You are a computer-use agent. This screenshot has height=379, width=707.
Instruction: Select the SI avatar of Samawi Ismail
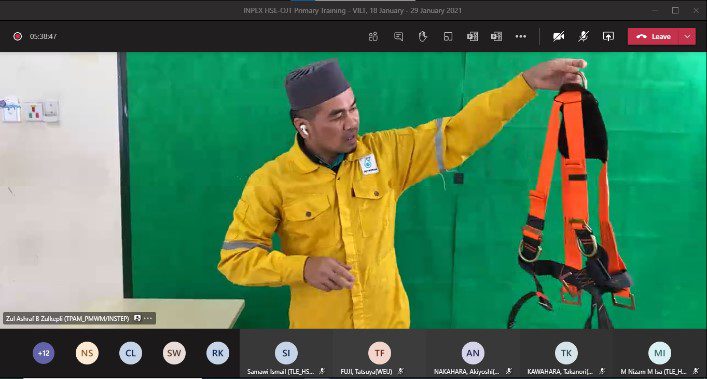click(286, 353)
